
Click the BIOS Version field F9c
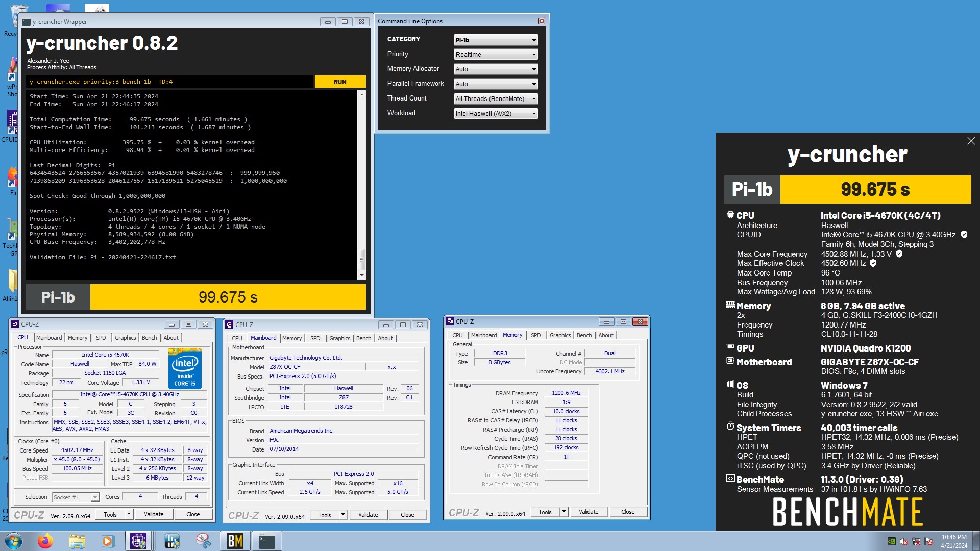coord(343,440)
